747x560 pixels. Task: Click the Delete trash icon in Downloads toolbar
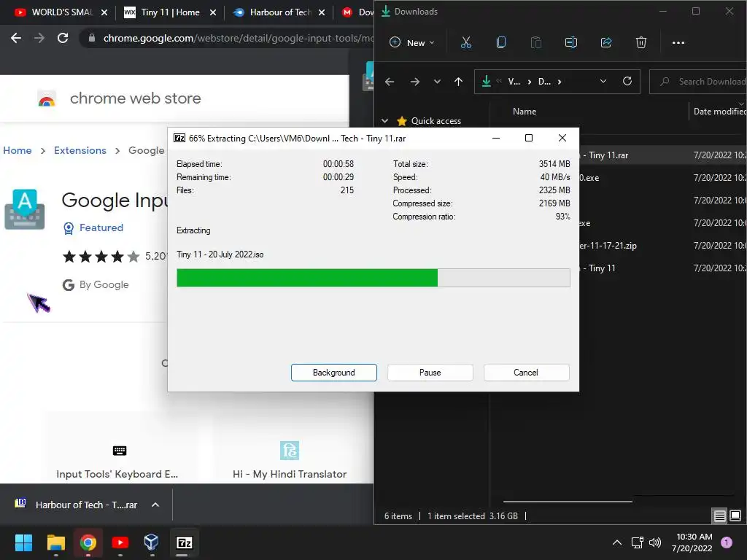coord(641,43)
